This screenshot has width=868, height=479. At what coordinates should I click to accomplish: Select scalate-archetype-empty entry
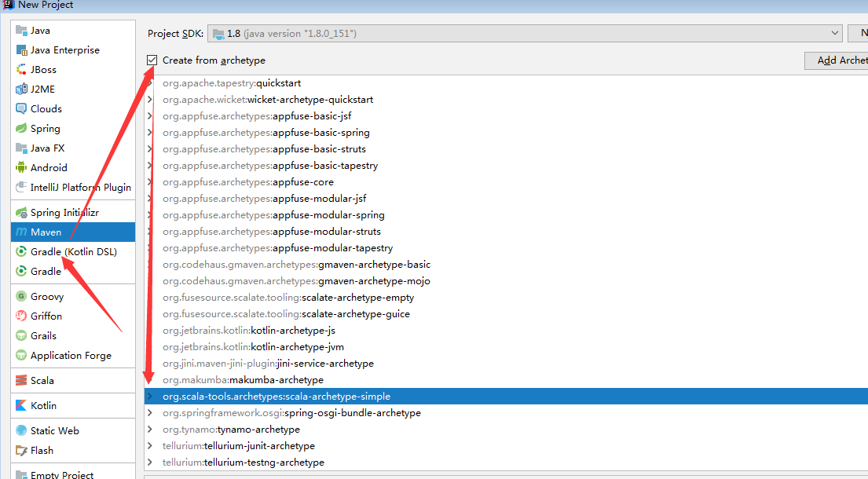[288, 298]
